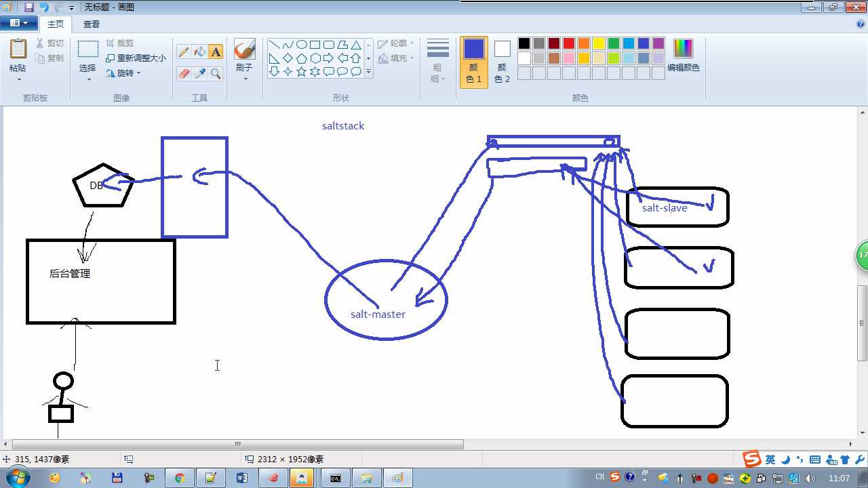Choose the cloud callout shape
This screenshot has height=488, width=868.
pos(355,71)
